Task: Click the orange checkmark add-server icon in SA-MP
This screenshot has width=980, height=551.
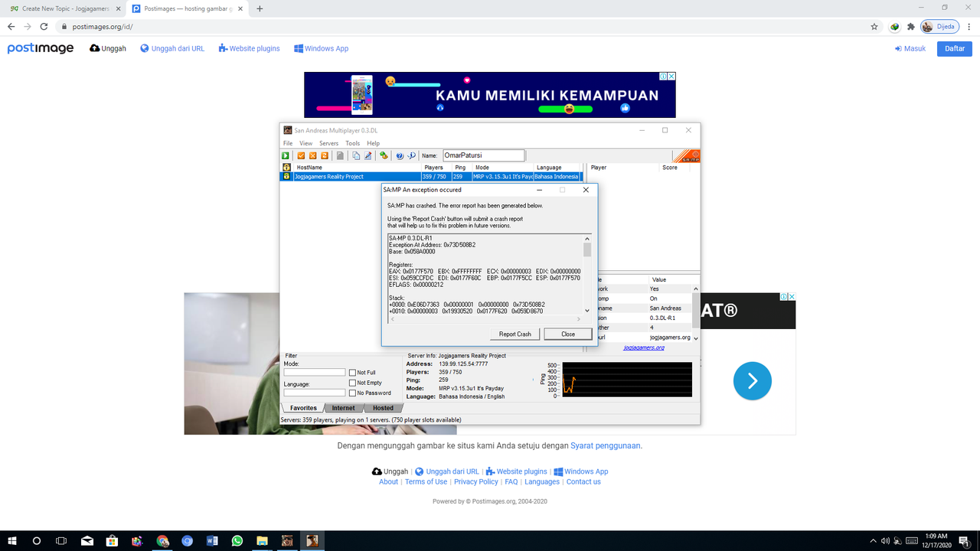Action: (x=301, y=155)
